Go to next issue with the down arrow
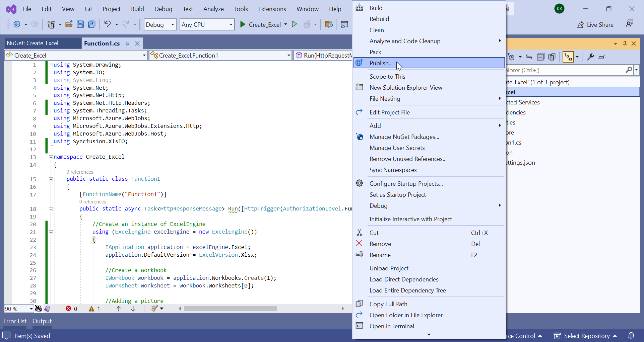Viewport: 644px width, 342px height. coord(133,309)
